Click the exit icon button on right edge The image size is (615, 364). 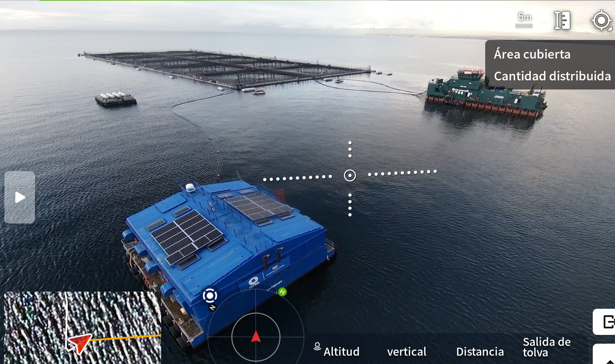click(x=607, y=322)
